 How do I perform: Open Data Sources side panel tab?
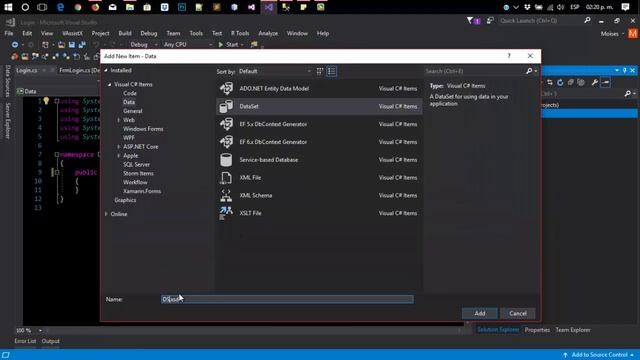pos(7,81)
